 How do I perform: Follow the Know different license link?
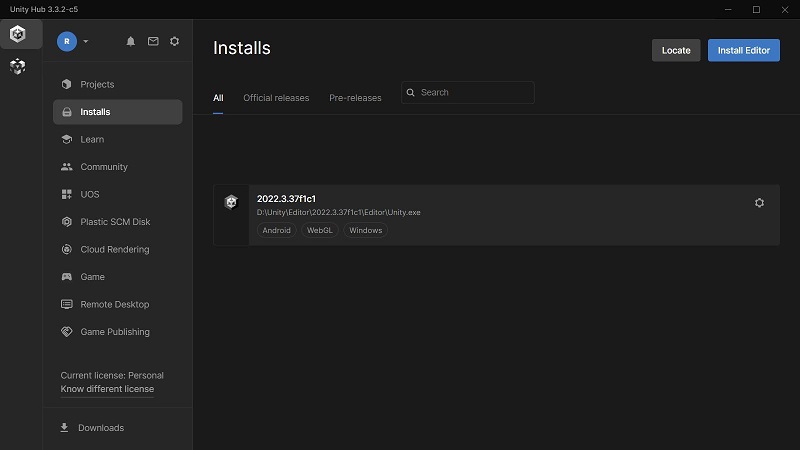107,389
